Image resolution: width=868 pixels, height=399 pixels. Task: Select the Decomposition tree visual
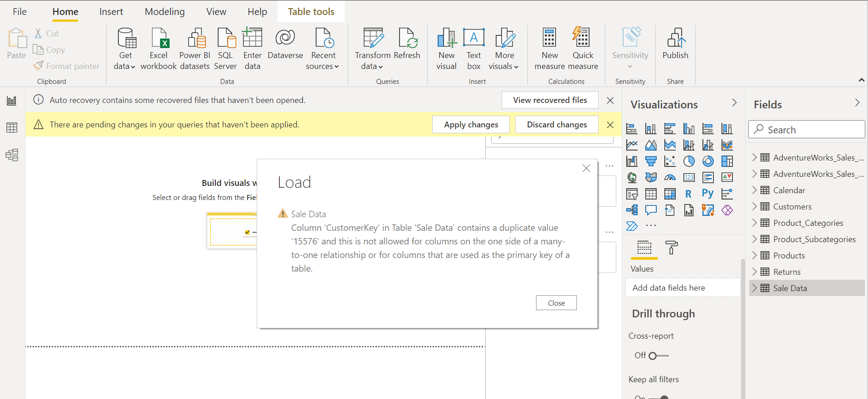point(632,210)
